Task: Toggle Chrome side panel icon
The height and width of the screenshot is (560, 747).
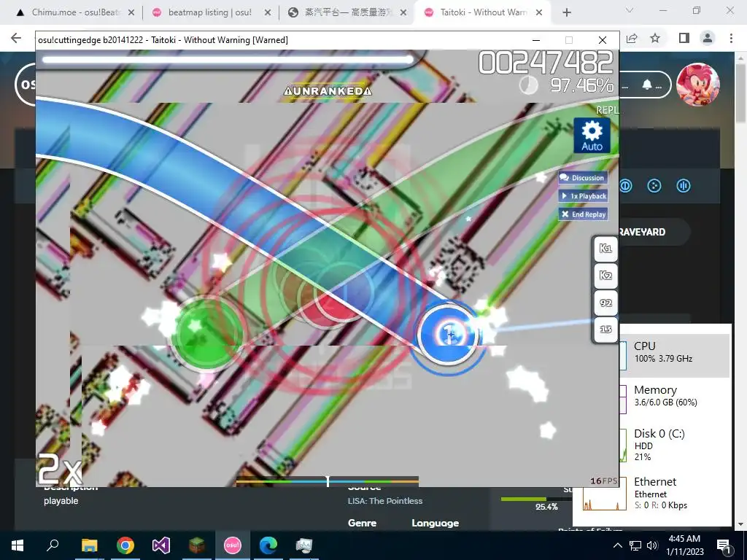Action: 684,38
